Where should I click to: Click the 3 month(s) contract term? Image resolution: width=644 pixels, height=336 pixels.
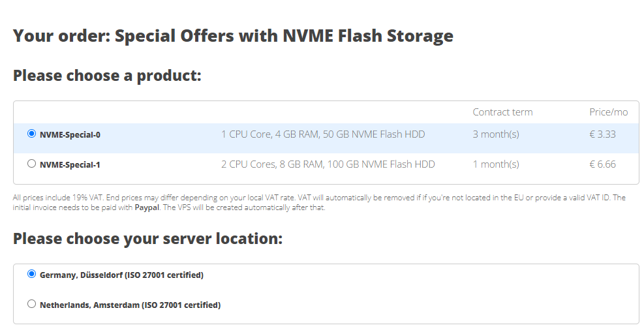point(496,134)
